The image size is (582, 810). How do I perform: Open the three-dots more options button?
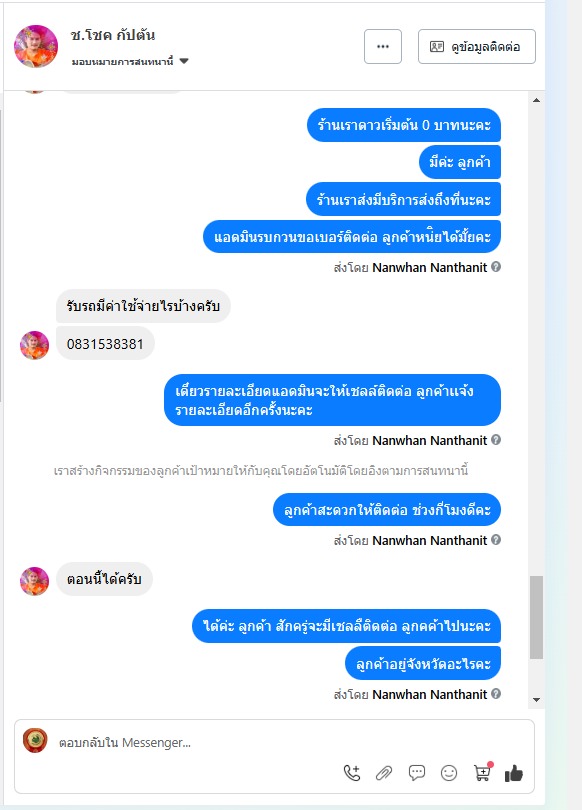[x=383, y=46]
